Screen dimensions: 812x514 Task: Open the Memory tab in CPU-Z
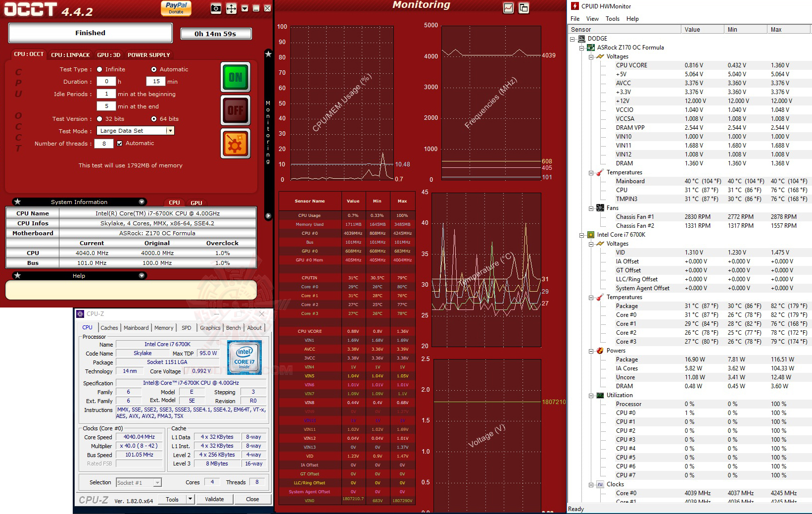point(164,328)
